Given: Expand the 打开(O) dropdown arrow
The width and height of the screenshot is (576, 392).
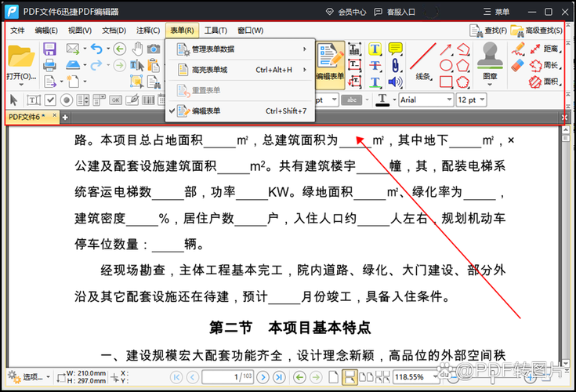Looking at the screenshot, I should click(x=21, y=85).
